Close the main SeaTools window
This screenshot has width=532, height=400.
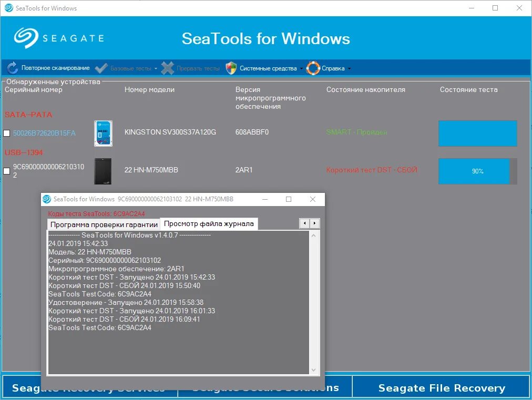pos(519,8)
